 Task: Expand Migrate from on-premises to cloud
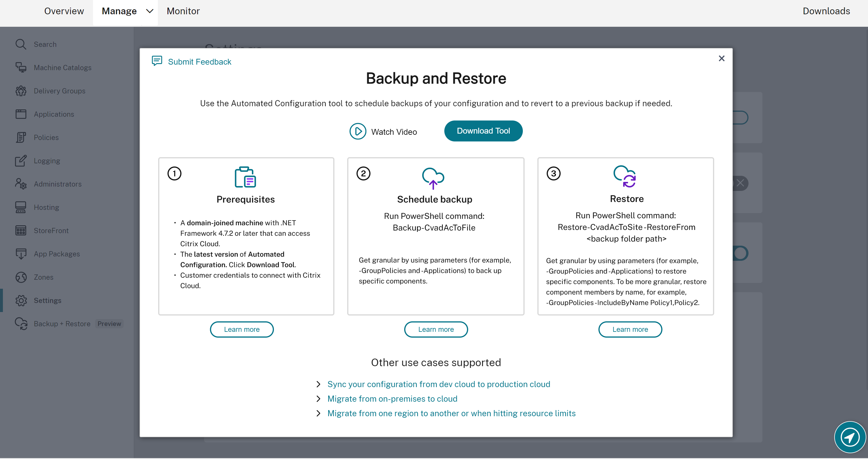pyautogui.click(x=392, y=399)
